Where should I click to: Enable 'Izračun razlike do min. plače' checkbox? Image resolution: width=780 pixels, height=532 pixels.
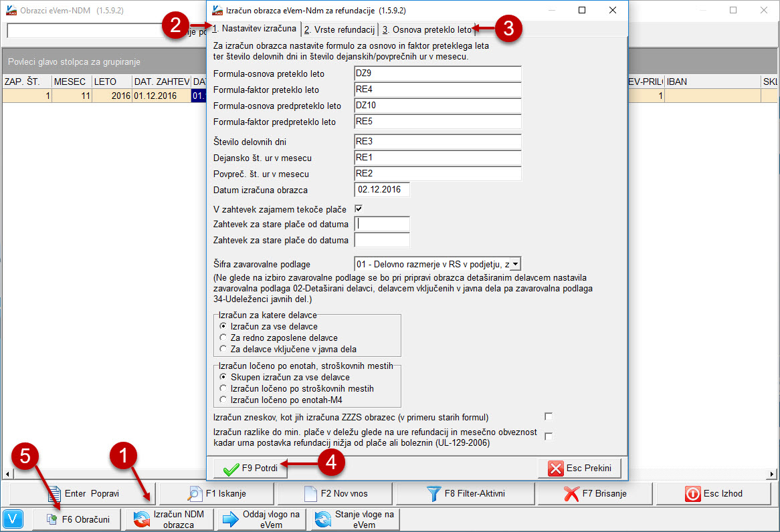[x=548, y=436]
